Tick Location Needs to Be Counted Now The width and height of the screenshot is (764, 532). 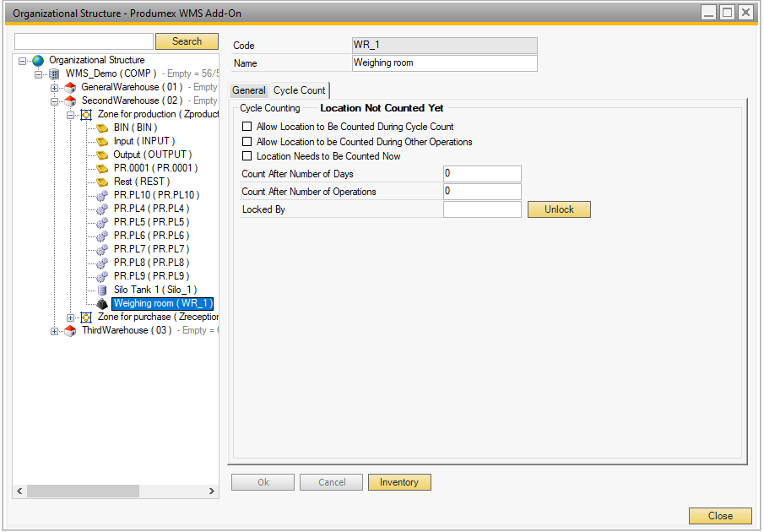[247, 156]
